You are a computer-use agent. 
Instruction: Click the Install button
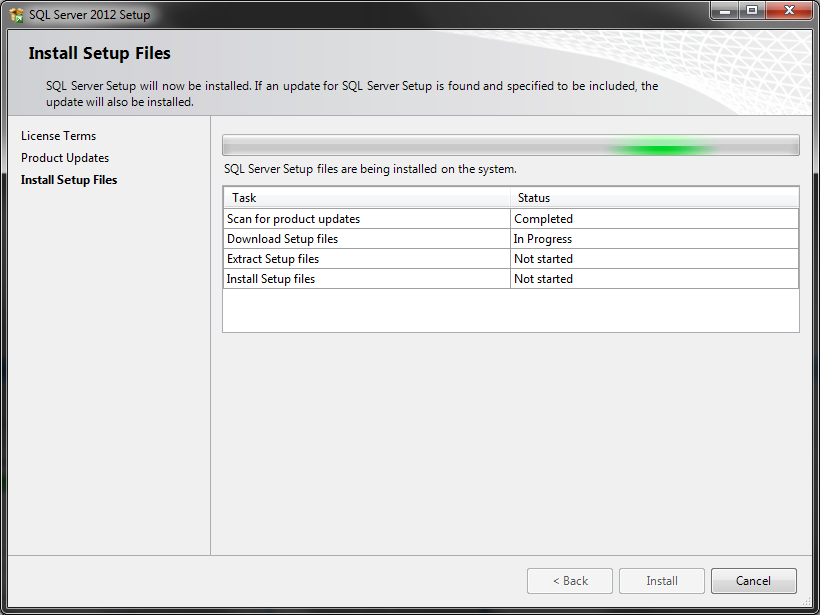point(661,581)
